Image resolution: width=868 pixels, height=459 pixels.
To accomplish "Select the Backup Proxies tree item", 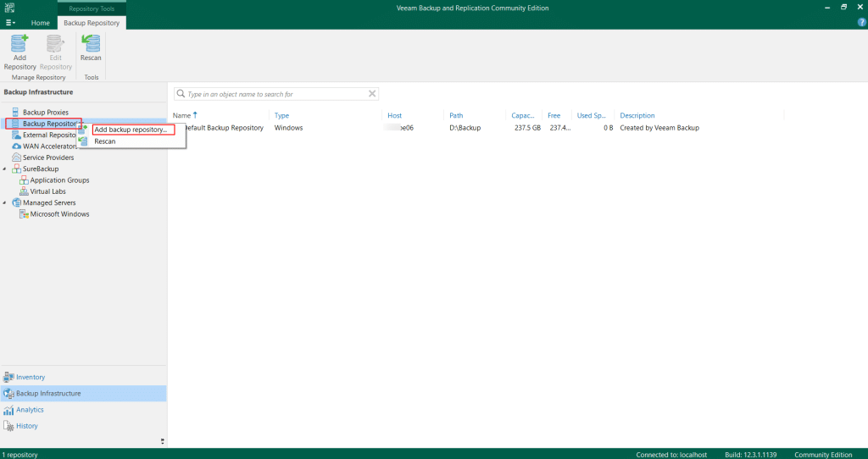I will tap(46, 113).
